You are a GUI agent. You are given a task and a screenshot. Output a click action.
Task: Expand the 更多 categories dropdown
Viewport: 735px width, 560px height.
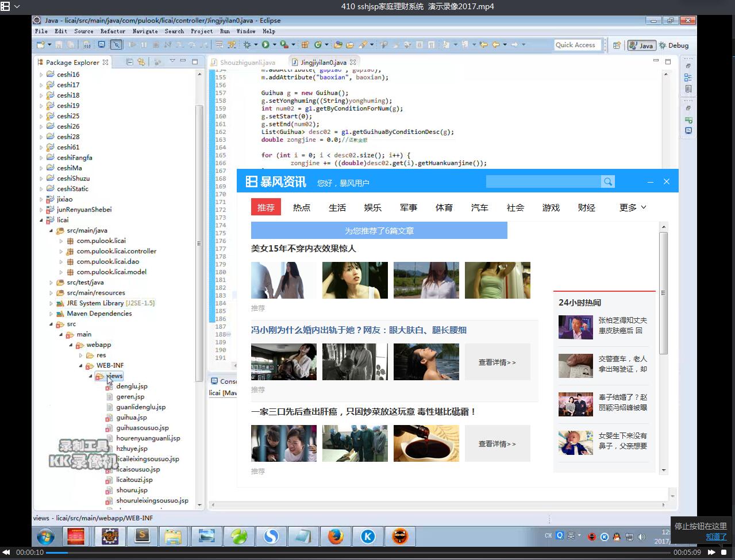633,207
